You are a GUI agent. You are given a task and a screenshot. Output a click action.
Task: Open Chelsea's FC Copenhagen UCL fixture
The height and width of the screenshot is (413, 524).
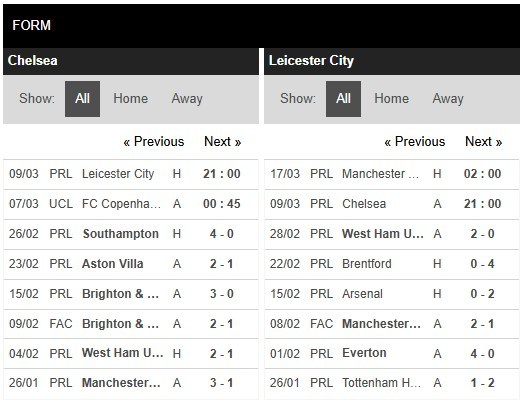tap(131, 204)
